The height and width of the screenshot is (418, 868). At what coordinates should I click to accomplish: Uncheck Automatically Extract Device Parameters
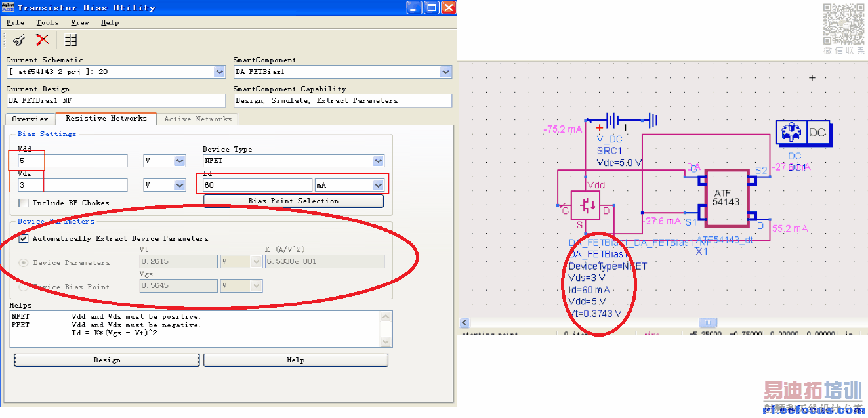pos(24,239)
